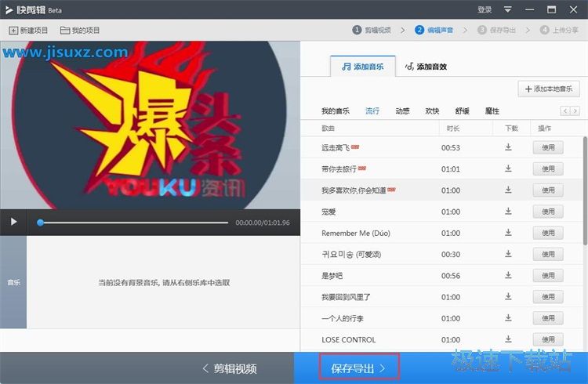Download song 带你去旅行

coord(508,168)
